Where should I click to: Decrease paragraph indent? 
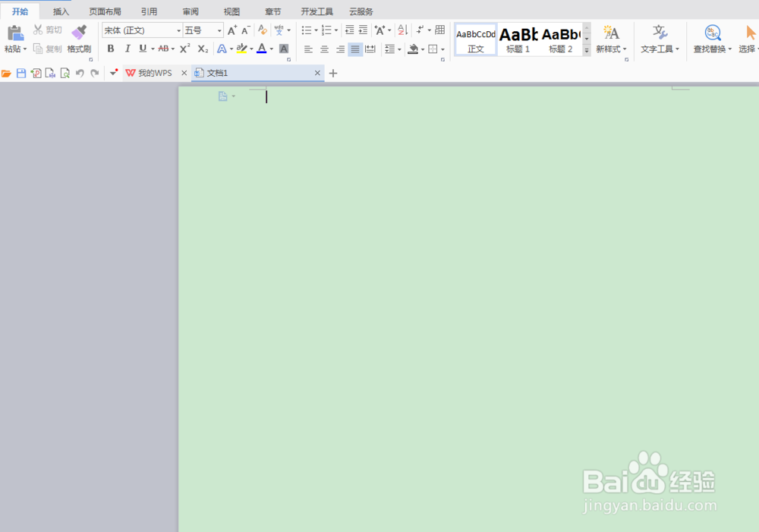(349, 30)
